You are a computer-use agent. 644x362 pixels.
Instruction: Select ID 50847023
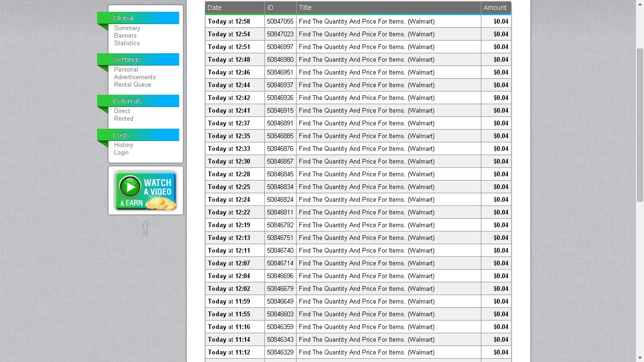pyautogui.click(x=280, y=34)
